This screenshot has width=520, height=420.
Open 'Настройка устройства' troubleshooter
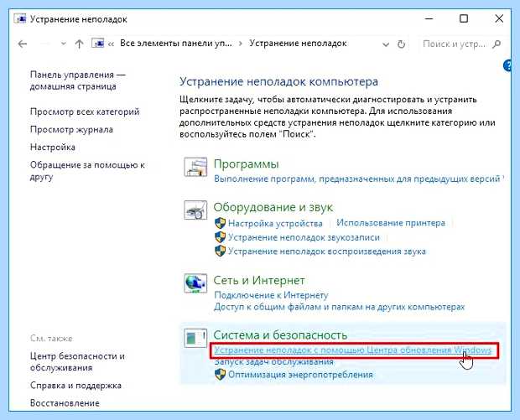275,224
